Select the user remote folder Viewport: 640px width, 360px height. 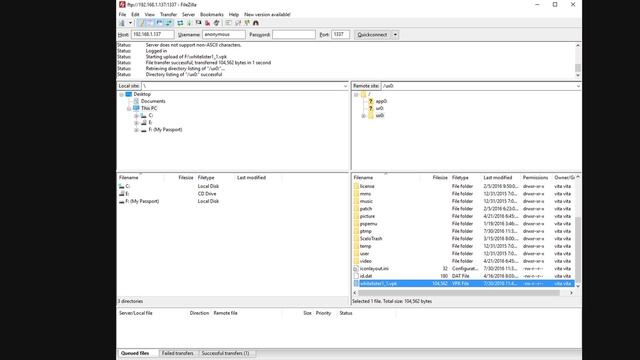pyautogui.click(x=364, y=253)
